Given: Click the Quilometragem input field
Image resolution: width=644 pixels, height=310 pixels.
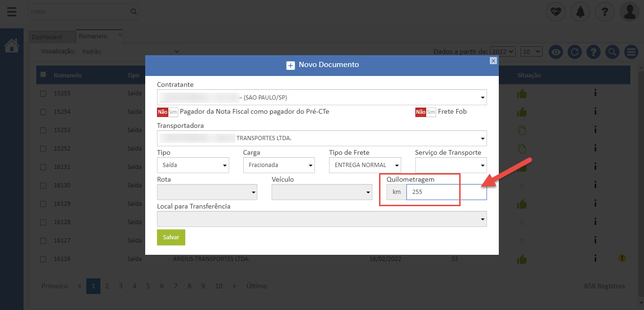Looking at the screenshot, I should pyautogui.click(x=446, y=192).
